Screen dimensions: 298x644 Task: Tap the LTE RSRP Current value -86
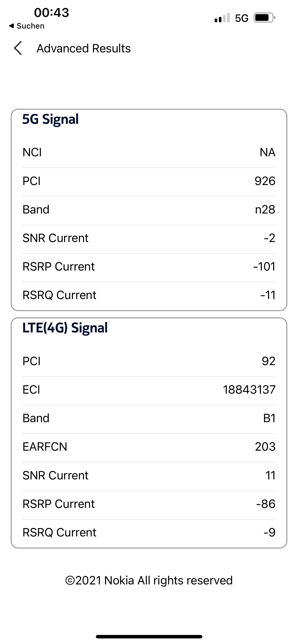pyautogui.click(x=266, y=504)
